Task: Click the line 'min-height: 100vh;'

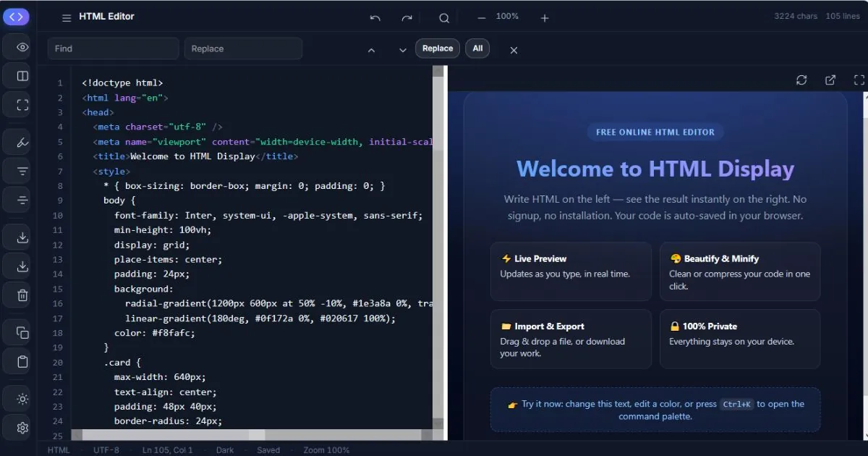Action: [163, 229]
